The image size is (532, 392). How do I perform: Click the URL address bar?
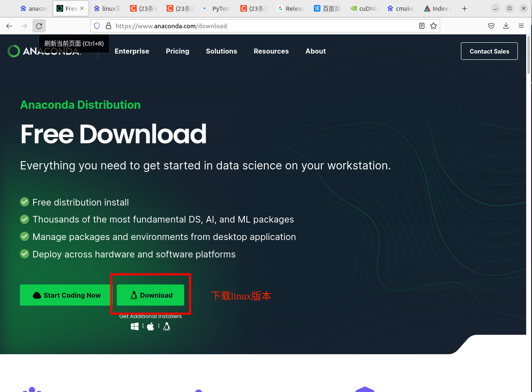[x=265, y=26]
